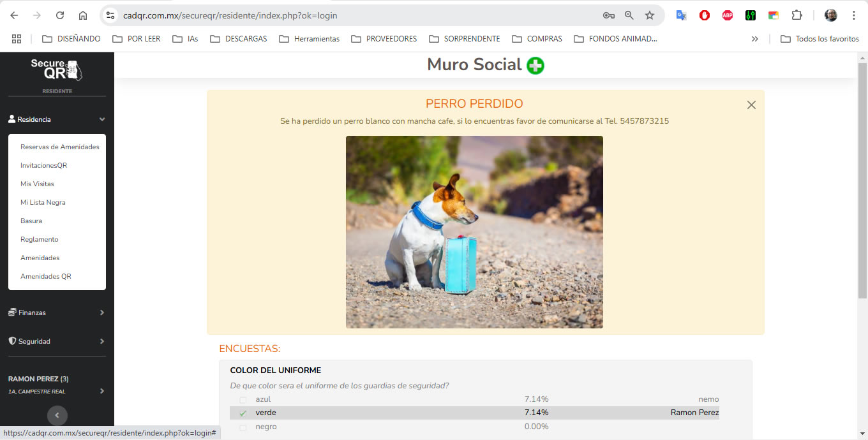Toggle the verde survey checkbox

[243, 413]
